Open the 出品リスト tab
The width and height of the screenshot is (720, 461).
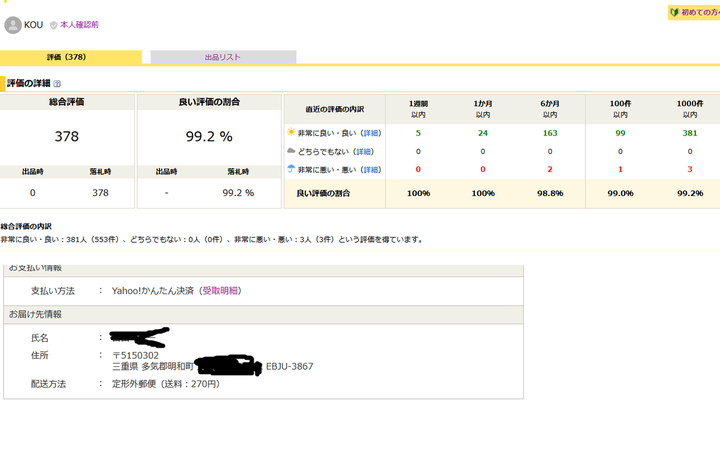pyautogui.click(x=222, y=57)
